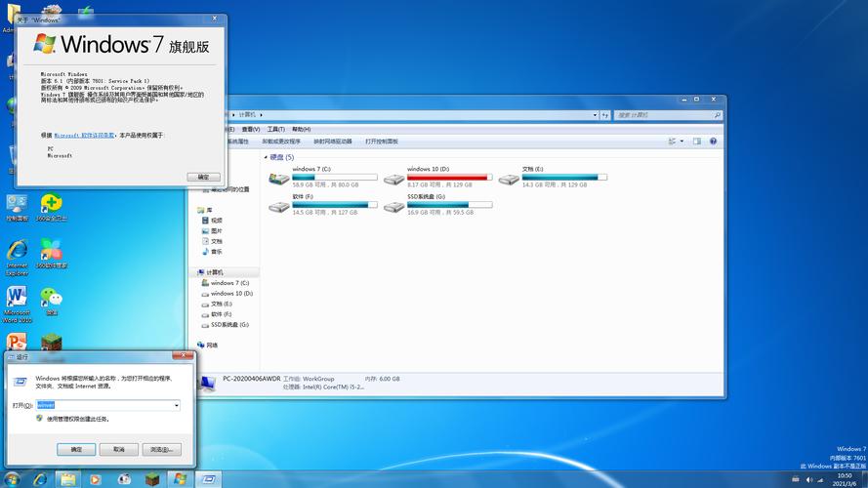Viewport: 868px width, 488px height.
Task: Open the SSD系统盘 (G:) drive icon
Action: pos(393,206)
